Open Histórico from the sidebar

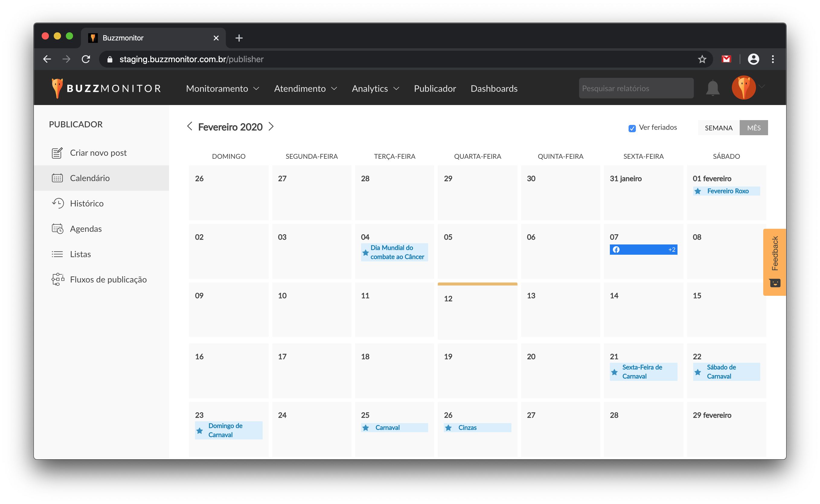pyautogui.click(x=87, y=203)
